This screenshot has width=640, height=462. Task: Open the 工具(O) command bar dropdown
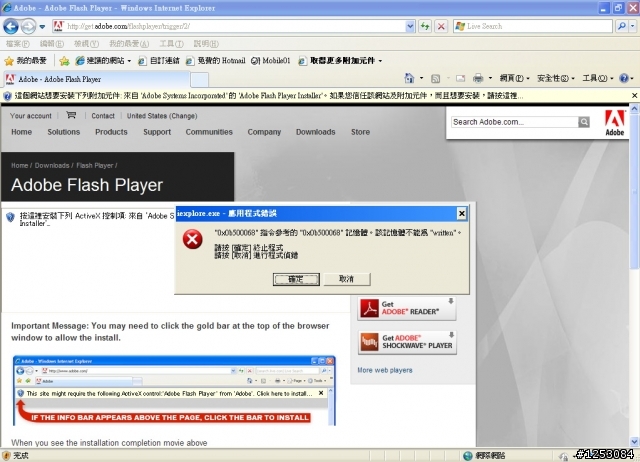tap(598, 78)
